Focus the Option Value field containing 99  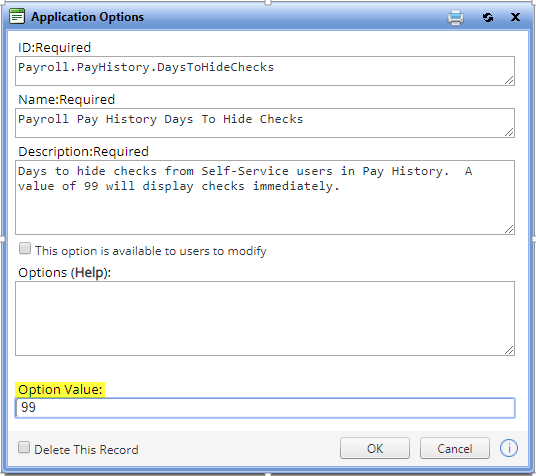[265, 408]
